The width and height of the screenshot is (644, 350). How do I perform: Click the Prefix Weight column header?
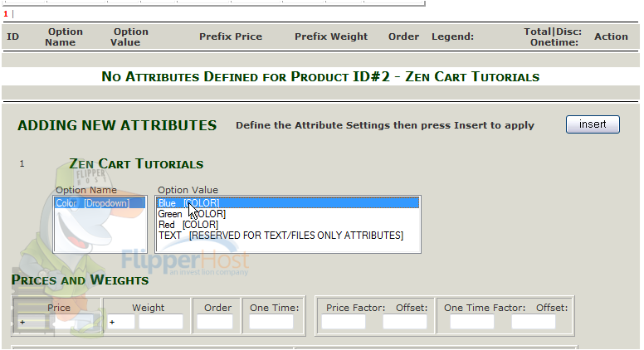(331, 36)
